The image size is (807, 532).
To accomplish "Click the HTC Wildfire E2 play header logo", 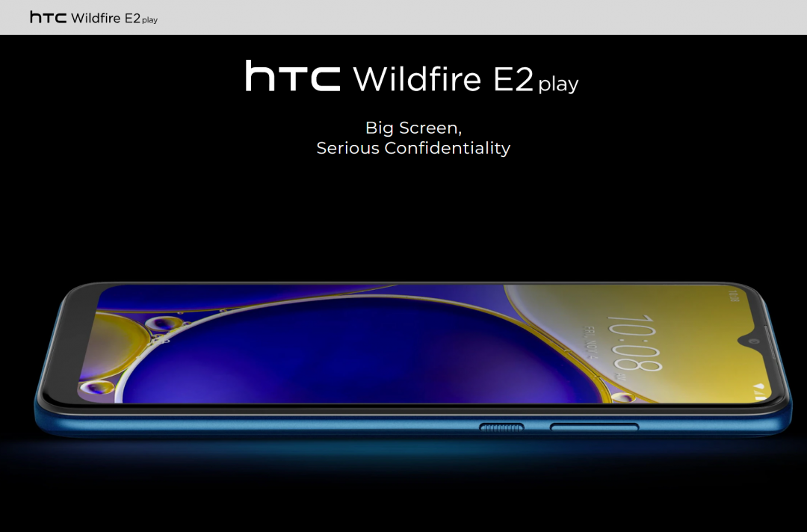I will point(93,17).
